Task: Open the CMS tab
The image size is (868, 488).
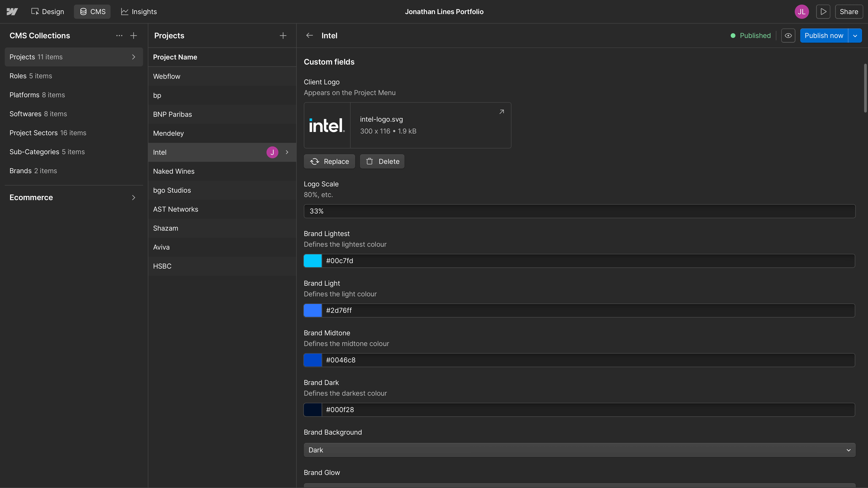Action: point(92,12)
